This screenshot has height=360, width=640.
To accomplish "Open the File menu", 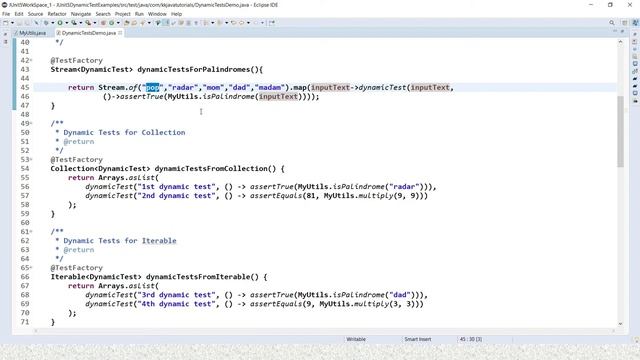I will tap(6, 14).
